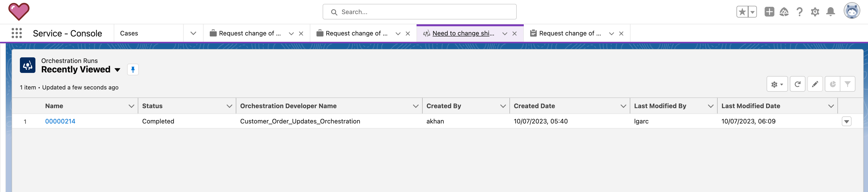This screenshot has height=192, width=868.
Task: Open Created By column actions chevron
Action: (503, 106)
